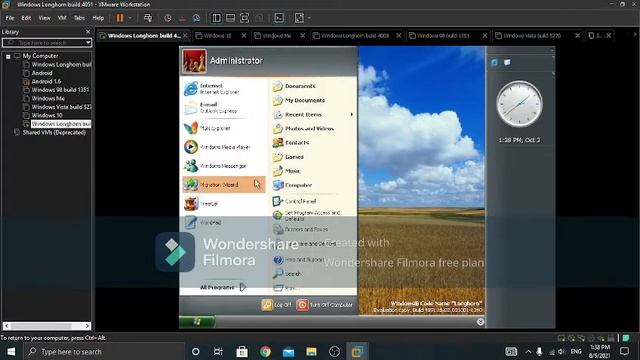Send Ctrl+Alt+Del to the VM
Screen dimensions: 640x360
pyautogui.click(x=148, y=18)
